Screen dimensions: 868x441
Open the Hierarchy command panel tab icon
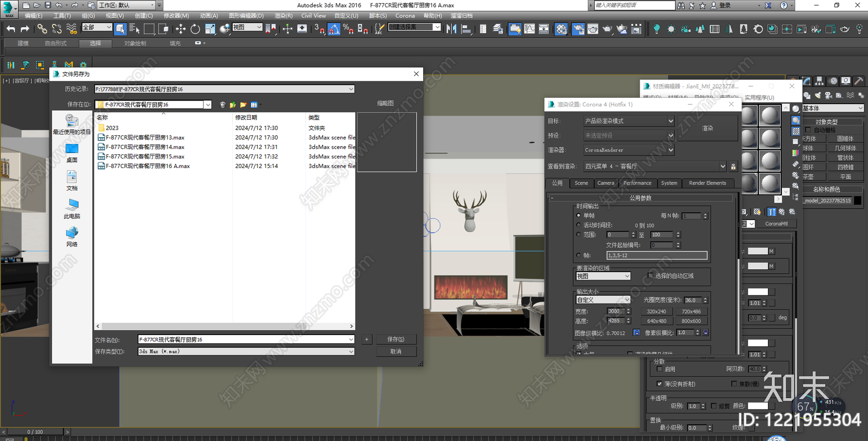pos(820,81)
